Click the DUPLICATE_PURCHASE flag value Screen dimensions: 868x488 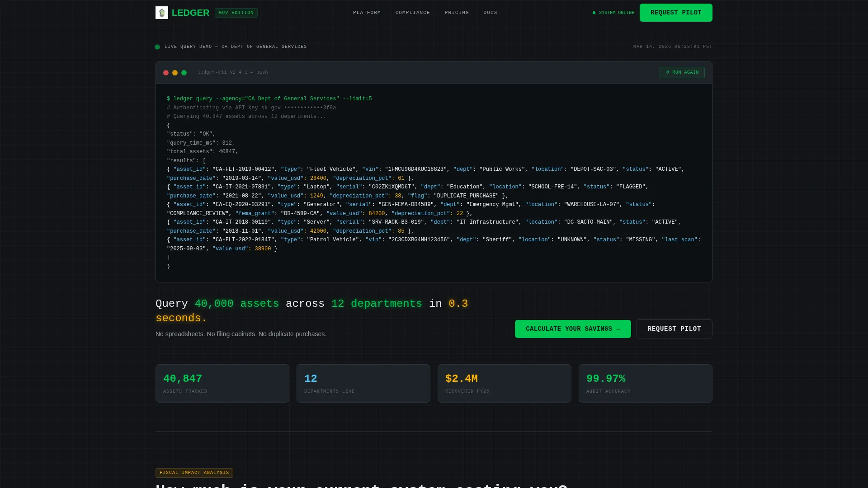467,196
